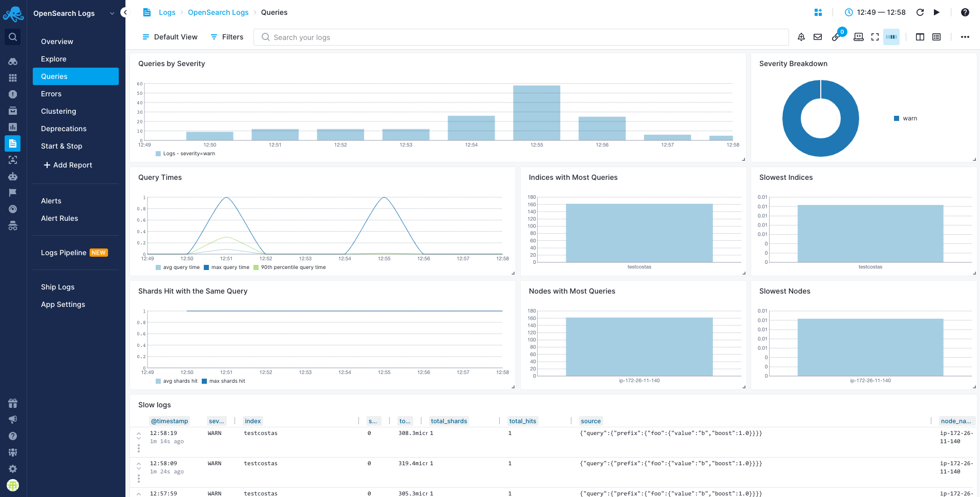Open the bar chart monitoring icon in the sidebar
980x497 pixels.
[13, 127]
